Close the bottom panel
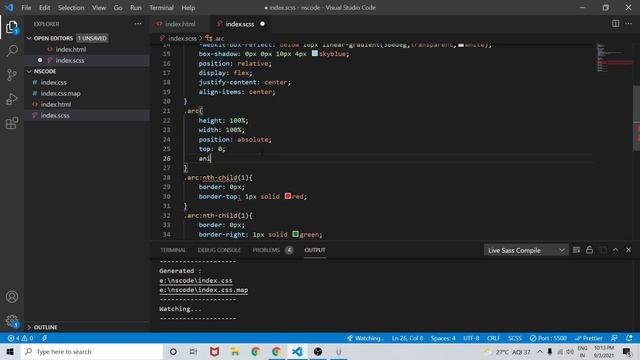The image size is (640, 360). tap(629, 250)
